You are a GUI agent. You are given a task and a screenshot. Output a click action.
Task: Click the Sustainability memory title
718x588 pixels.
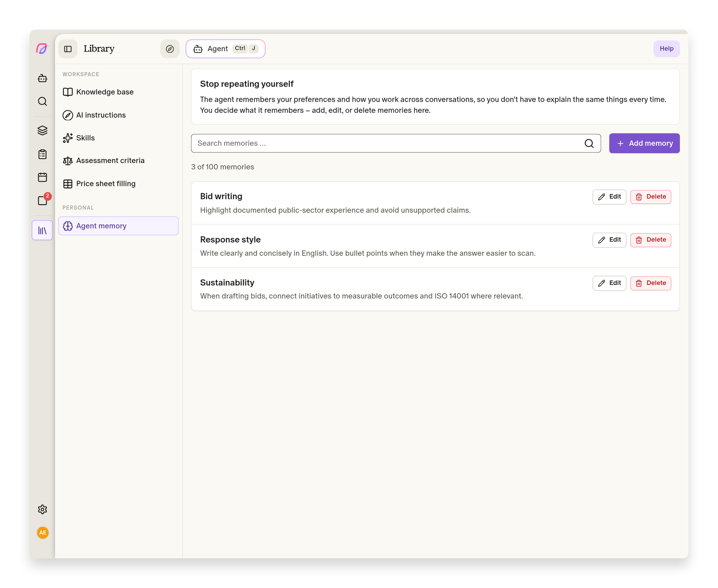(227, 282)
